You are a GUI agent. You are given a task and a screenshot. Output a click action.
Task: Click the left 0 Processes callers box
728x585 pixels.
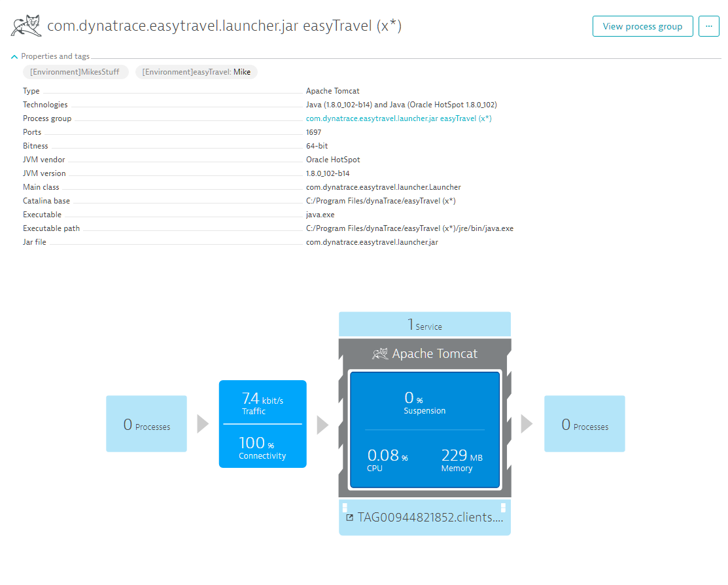[147, 424]
